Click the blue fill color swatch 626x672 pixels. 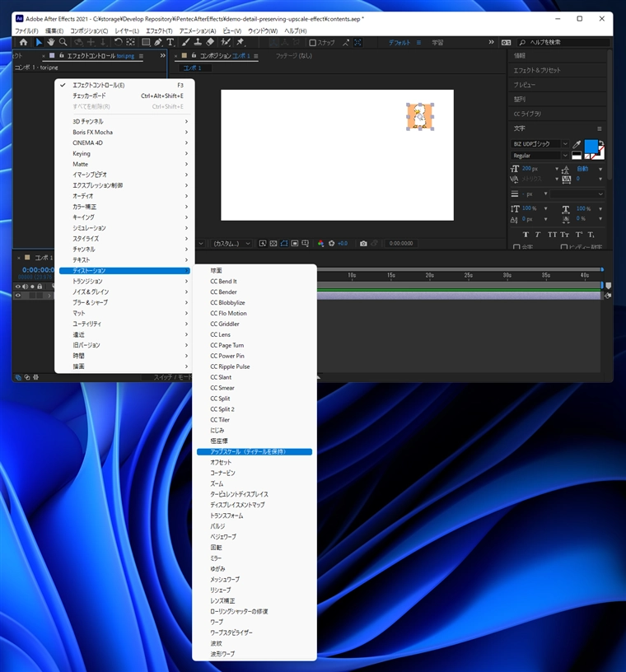coord(591,147)
